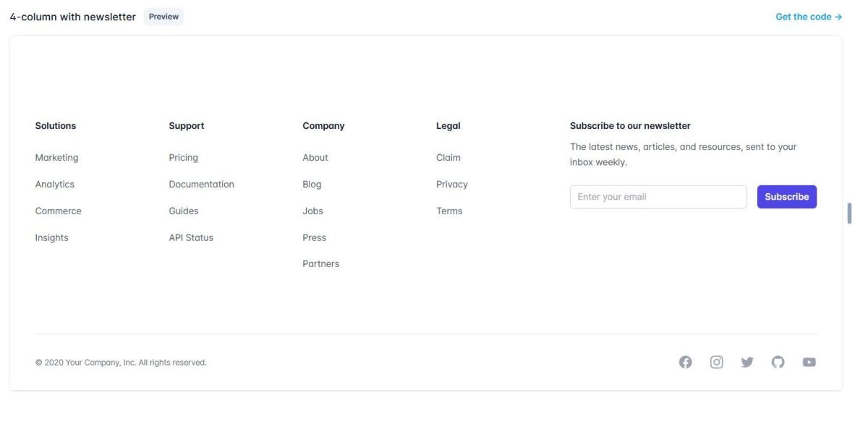This screenshot has height=422, width=868.
Task: Click the Subscribe button
Action: (x=786, y=197)
